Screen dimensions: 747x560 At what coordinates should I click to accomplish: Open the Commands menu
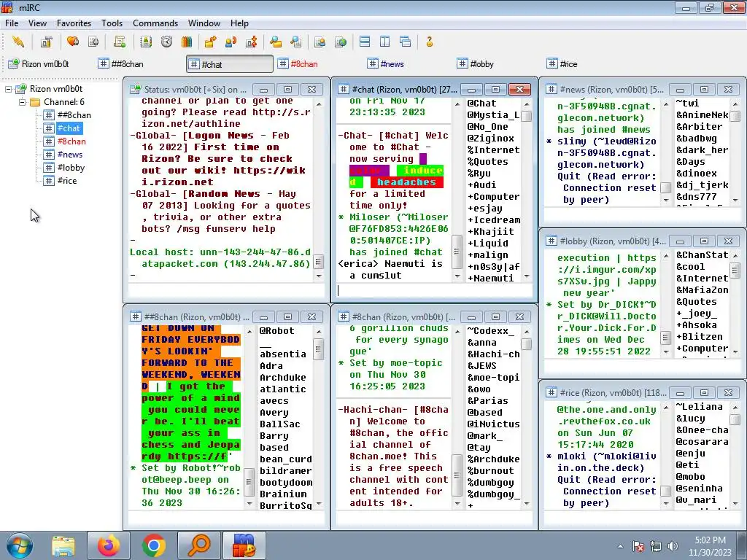[x=155, y=23]
